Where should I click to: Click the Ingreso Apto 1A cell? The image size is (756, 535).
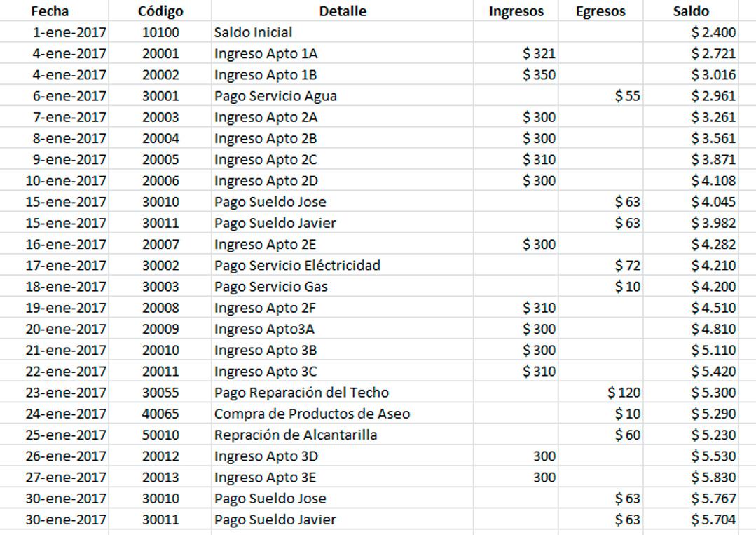[266, 54]
